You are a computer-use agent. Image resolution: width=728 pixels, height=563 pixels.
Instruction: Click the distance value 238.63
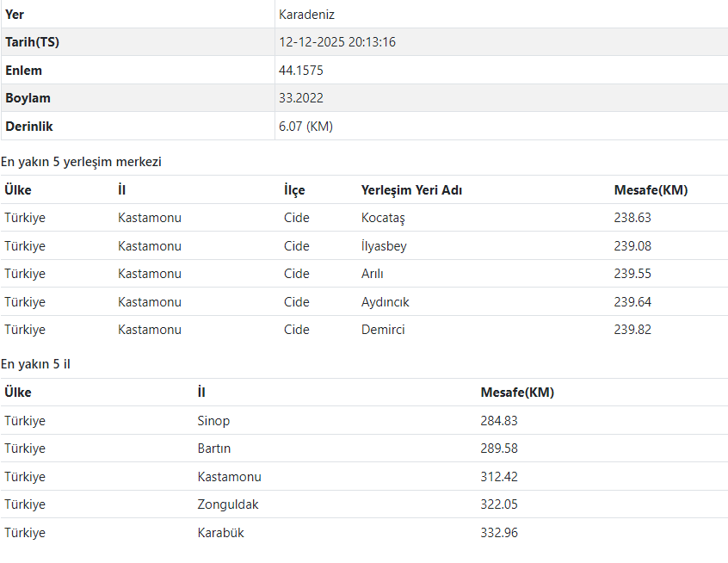click(x=632, y=218)
